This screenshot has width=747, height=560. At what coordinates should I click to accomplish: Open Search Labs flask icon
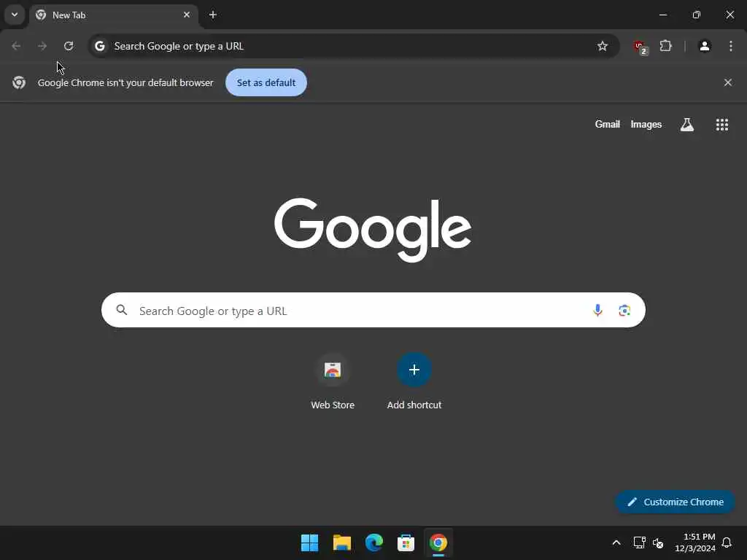point(687,125)
